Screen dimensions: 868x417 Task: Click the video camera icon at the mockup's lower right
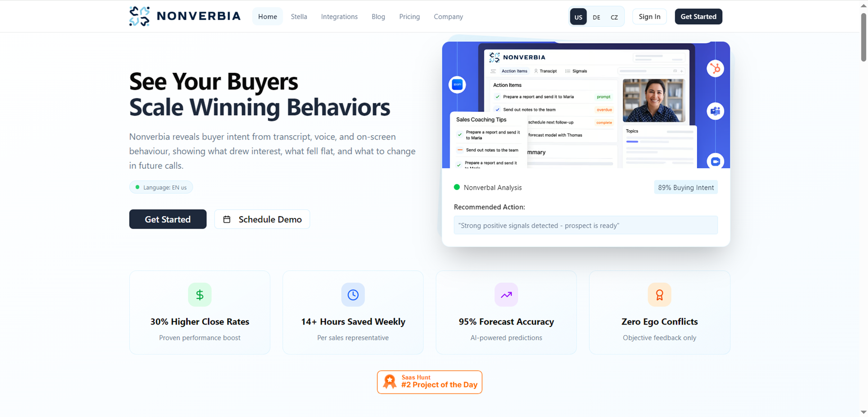(x=715, y=161)
